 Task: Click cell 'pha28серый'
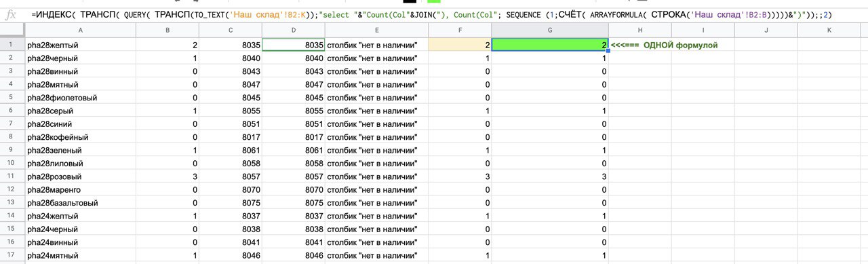[81, 111]
